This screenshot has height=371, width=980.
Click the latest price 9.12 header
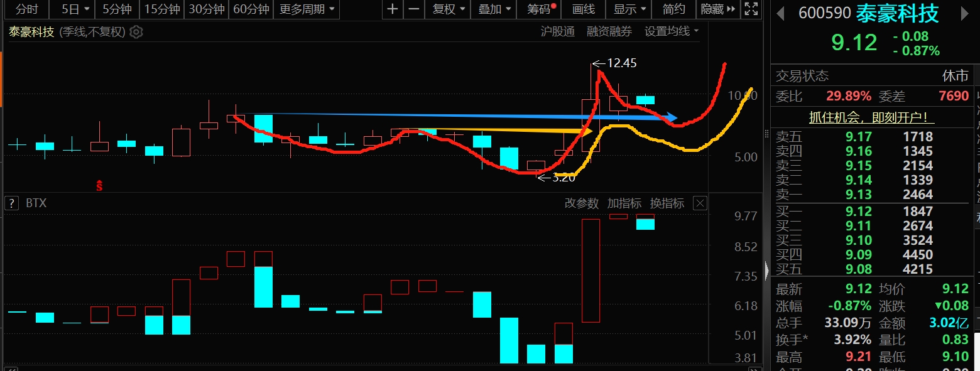point(854,43)
